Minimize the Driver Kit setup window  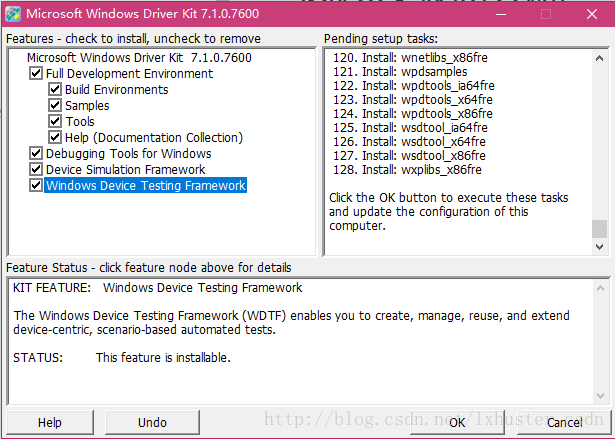pos(501,14)
